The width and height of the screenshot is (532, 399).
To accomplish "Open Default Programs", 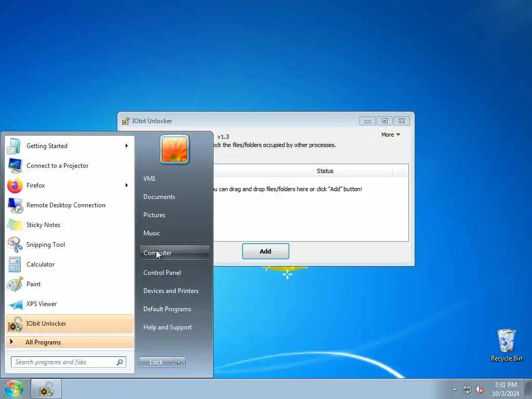I will coord(167,309).
